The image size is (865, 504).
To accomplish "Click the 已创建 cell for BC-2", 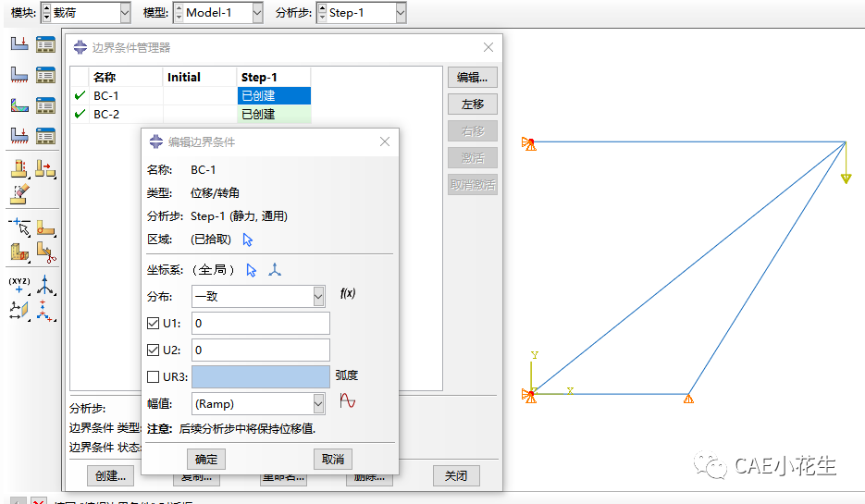I will (x=274, y=114).
